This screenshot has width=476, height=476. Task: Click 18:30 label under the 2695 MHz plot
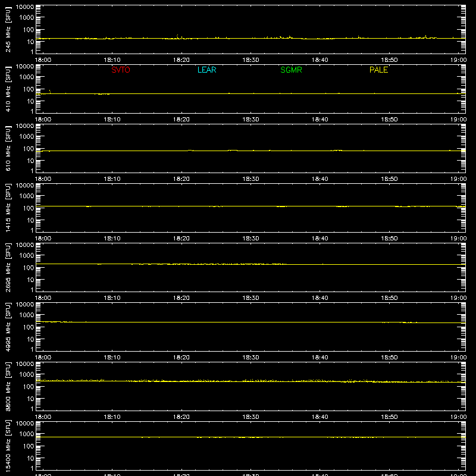pyautogui.click(x=250, y=298)
